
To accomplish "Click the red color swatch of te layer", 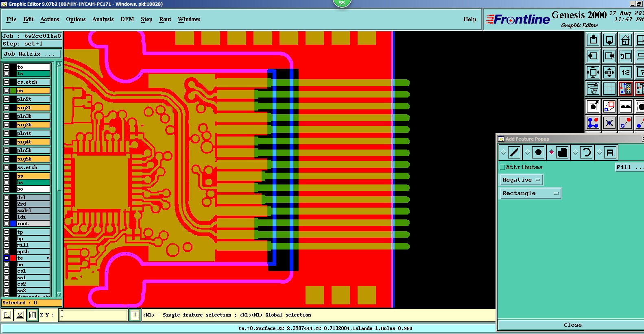I will pyautogui.click(x=13, y=258).
